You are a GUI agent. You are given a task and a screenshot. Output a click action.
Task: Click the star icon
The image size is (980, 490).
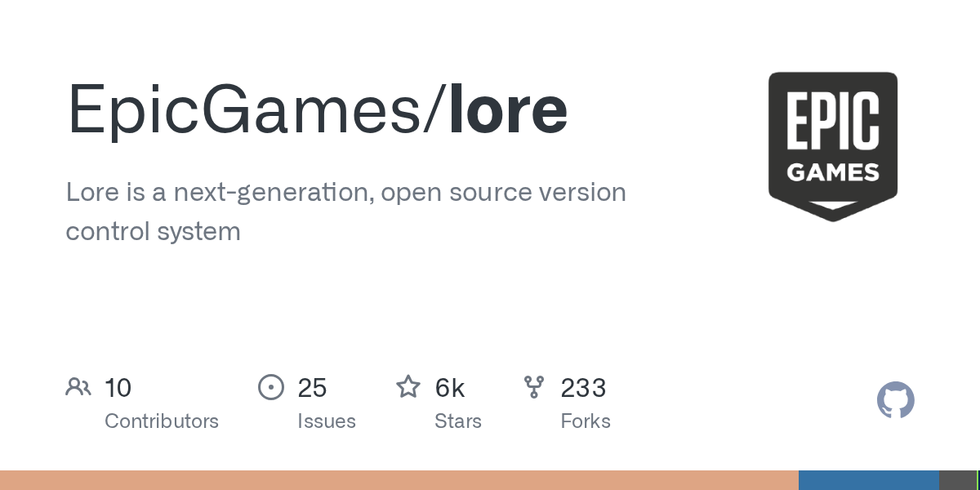click(408, 386)
